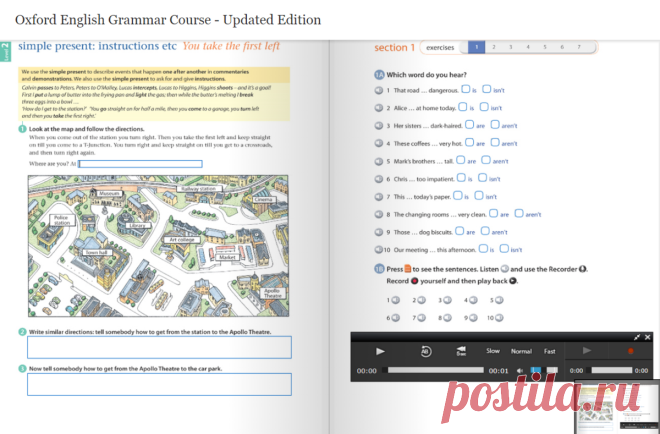
Task: Set playback speed to Slow
Action: [x=493, y=351]
